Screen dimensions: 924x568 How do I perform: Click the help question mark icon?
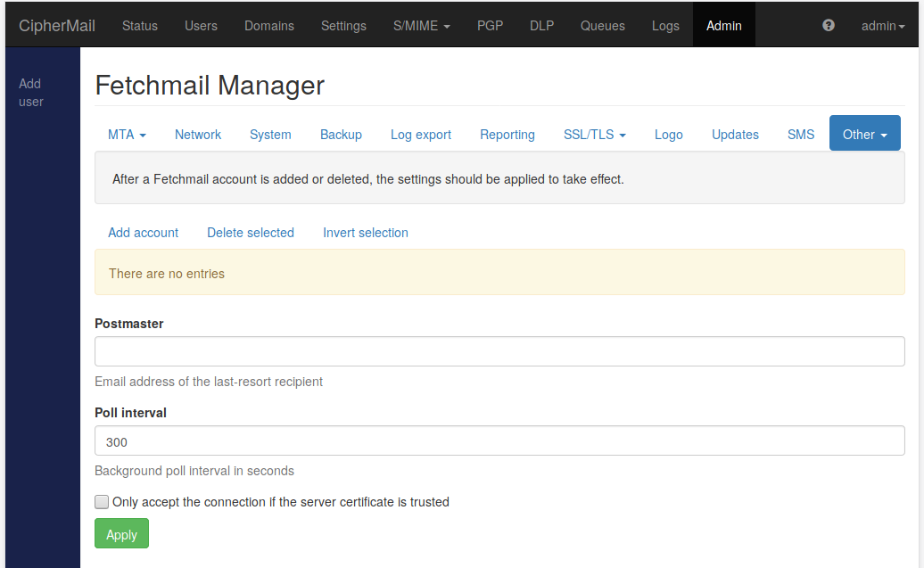click(x=828, y=25)
